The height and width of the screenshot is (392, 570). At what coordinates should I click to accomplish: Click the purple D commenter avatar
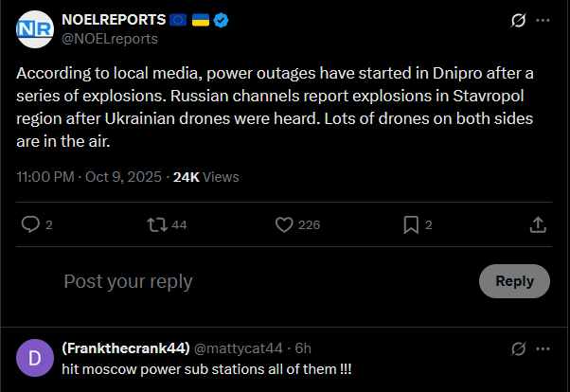tap(35, 357)
